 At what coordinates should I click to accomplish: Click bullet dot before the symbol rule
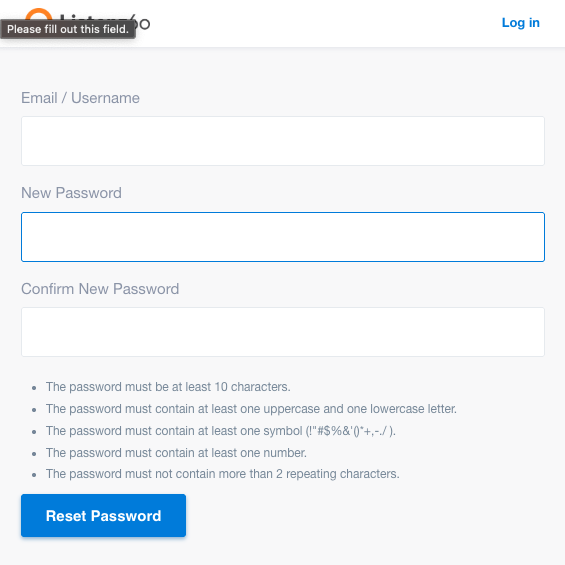34,432
